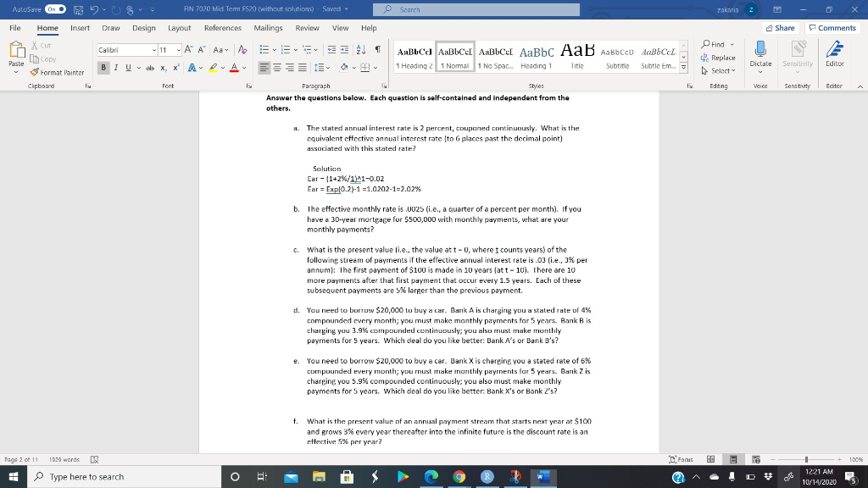The width and height of the screenshot is (868, 488).
Task: Open the Paragraph settings dialog launcher
Action: (384, 86)
